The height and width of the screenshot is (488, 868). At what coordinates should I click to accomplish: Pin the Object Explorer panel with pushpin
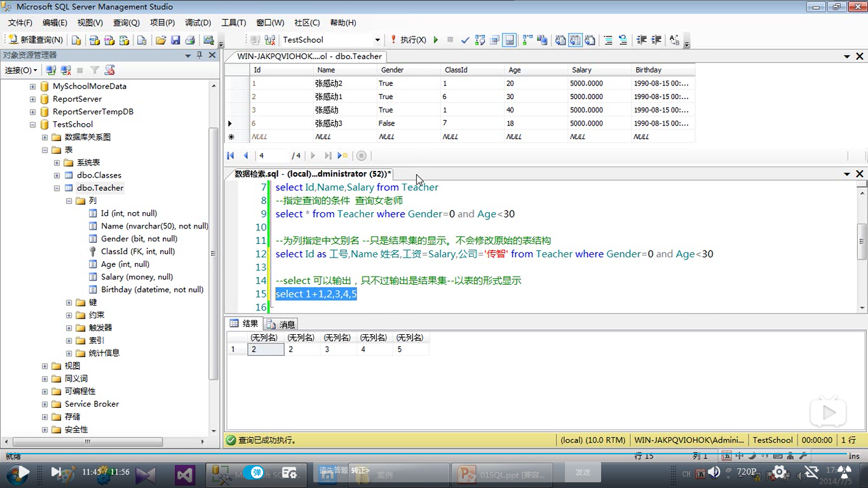click(x=200, y=55)
